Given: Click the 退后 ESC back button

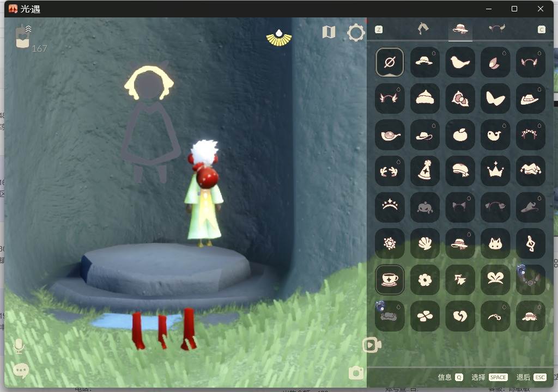Looking at the screenshot, I should [x=531, y=377].
